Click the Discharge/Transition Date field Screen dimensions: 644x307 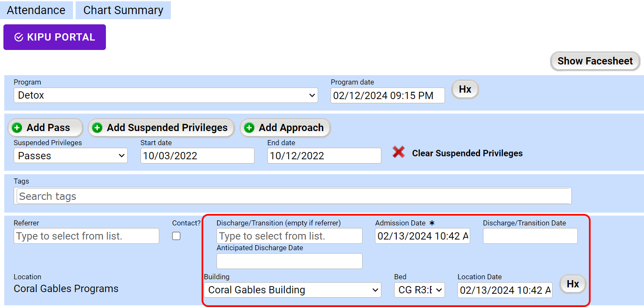530,236
